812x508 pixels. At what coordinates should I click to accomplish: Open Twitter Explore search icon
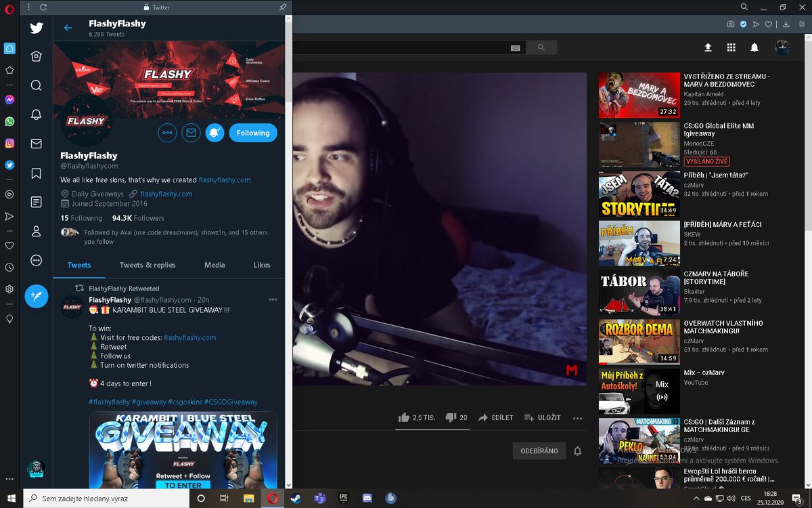click(x=37, y=85)
